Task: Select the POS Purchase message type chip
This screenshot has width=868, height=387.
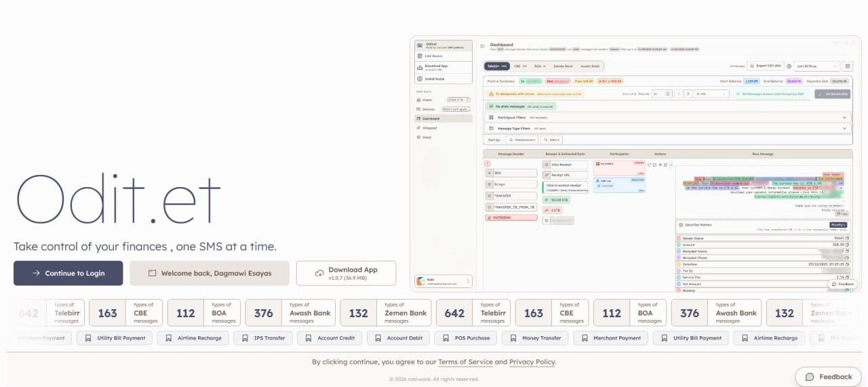Action: [465, 338]
